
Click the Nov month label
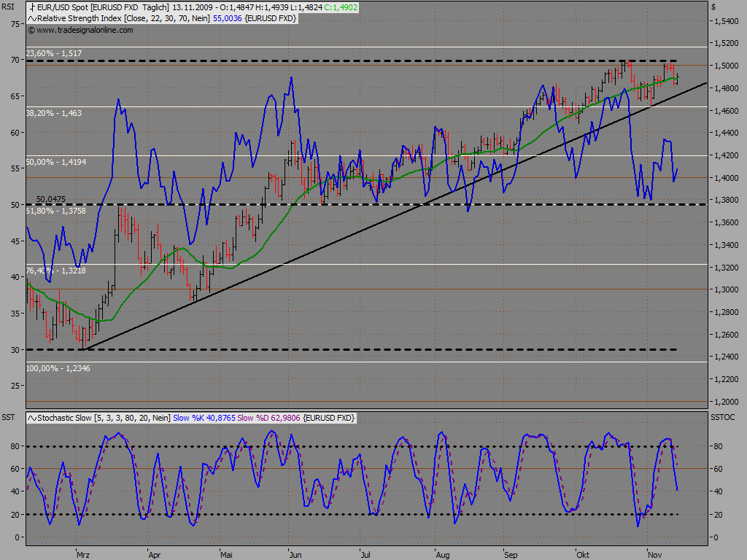pos(655,555)
